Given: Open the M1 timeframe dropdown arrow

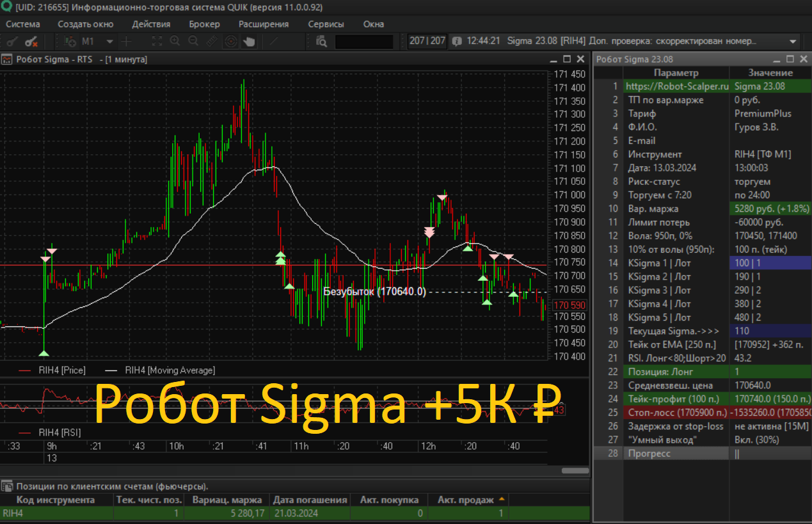Looking at the screenshot, I should click(109, 42).
